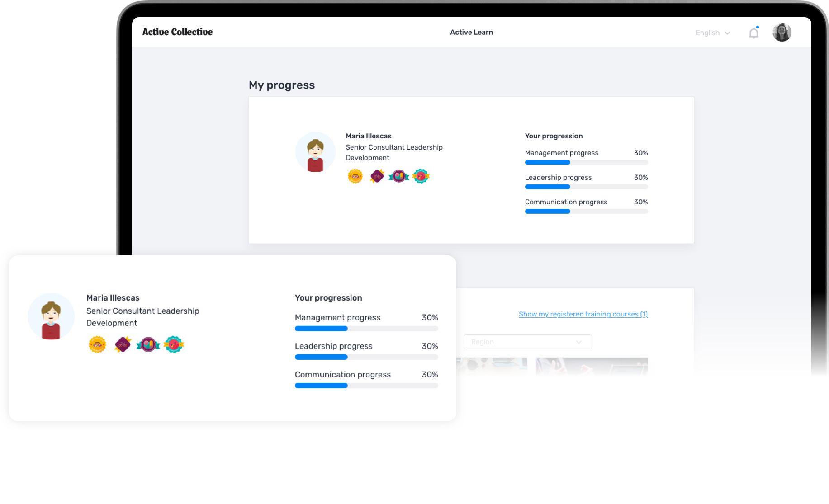The width and height of the screenshot is (829, 504).
Task: Select the Active Learn tab
Action: coord(471,32)
